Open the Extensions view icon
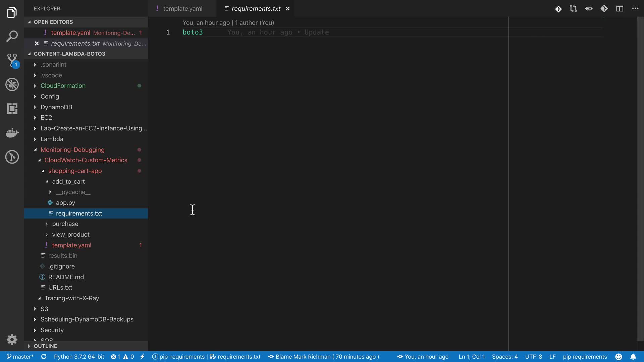Viewport: 644px width, 362px height. (12, 109)
